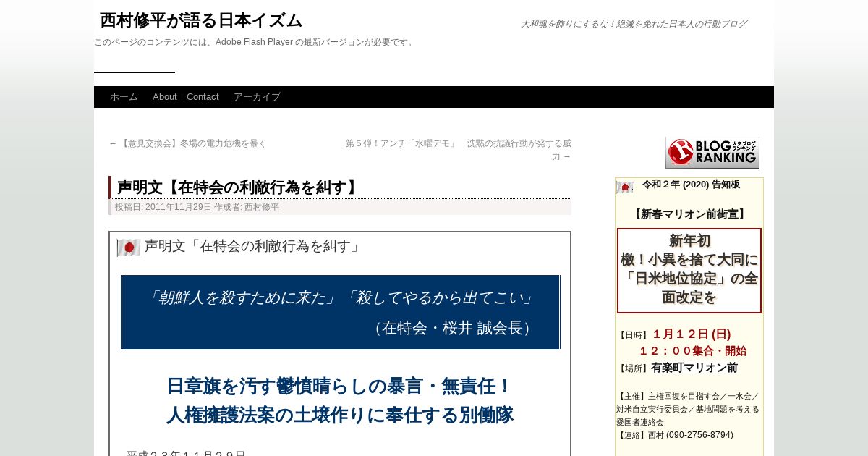Click the 【新春マリオン前街宣】 heading

[x=689, y=214]
